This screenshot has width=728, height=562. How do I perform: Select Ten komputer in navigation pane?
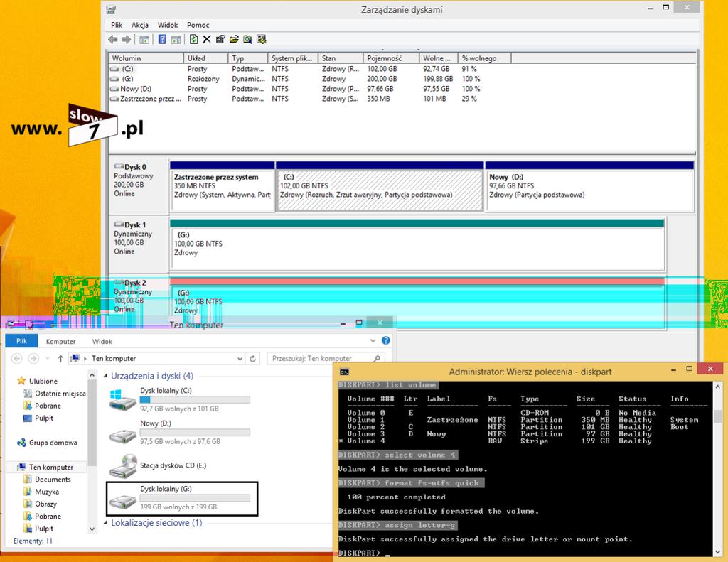pos(51,468)
